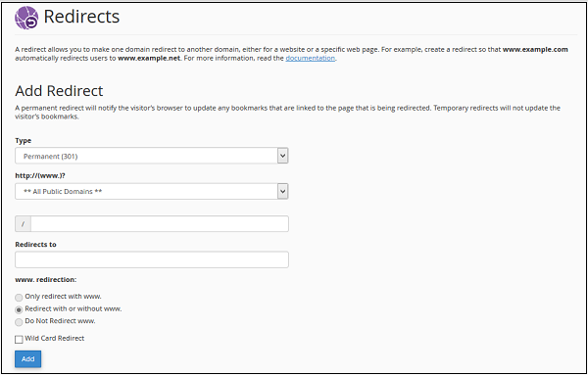
Task: Enable the Wild Card Redirect checkbox
Action: pyautogui.click(x=19, y=340)
